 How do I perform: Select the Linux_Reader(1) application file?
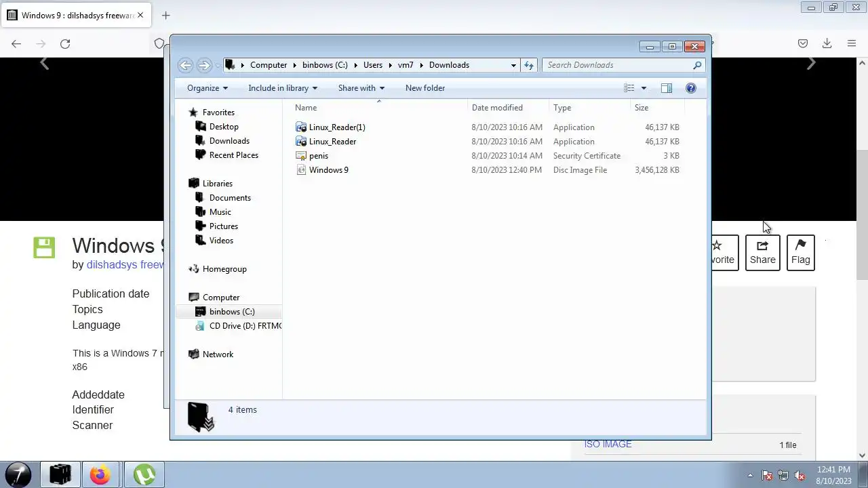[x=337, y=127]
